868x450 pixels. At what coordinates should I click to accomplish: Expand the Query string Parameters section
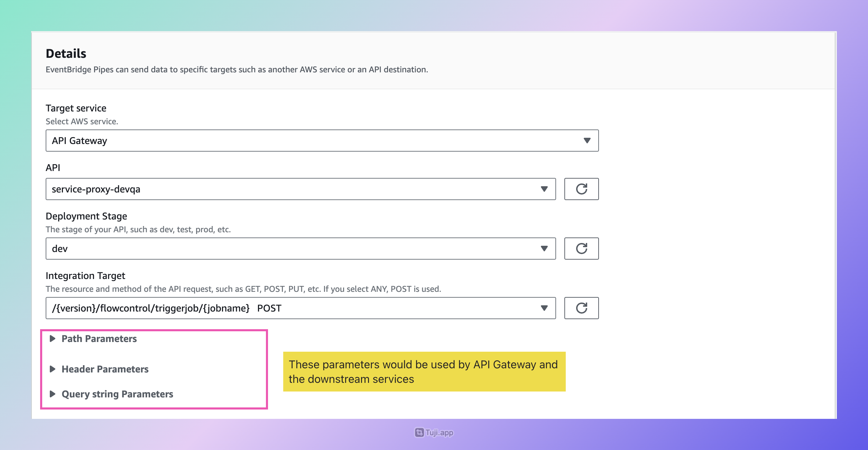111,394
